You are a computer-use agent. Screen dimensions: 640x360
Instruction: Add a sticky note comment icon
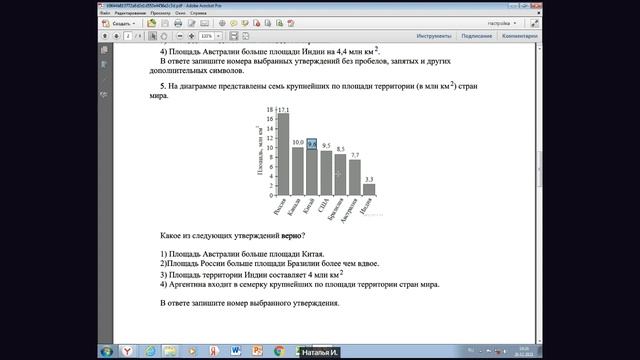point(233,23)
